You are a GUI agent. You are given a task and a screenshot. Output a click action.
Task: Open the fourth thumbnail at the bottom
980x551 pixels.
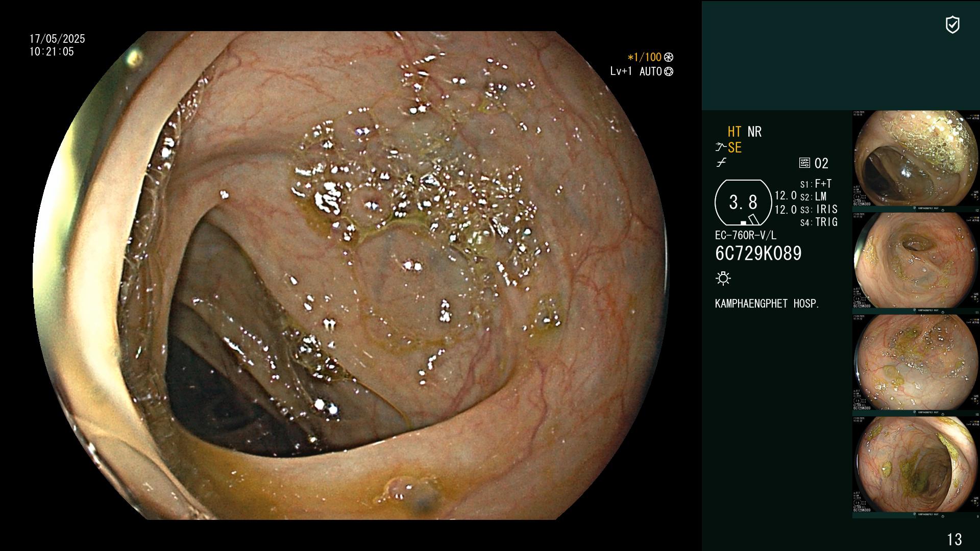point(916,465)
